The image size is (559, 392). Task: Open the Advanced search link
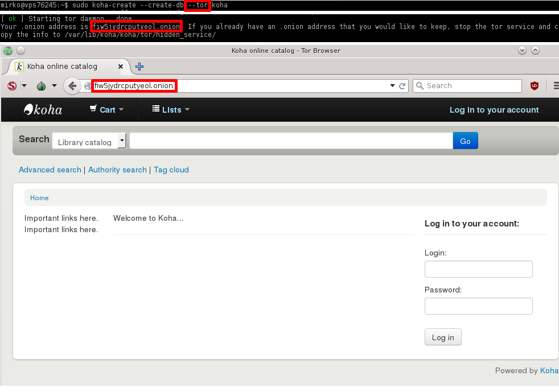[50, 170]
